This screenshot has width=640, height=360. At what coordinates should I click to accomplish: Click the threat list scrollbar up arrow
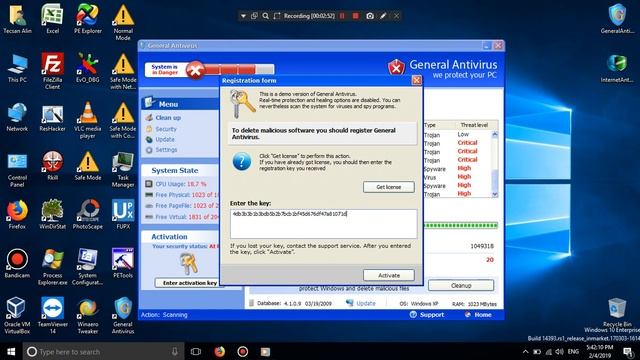[x=495, y=134]
